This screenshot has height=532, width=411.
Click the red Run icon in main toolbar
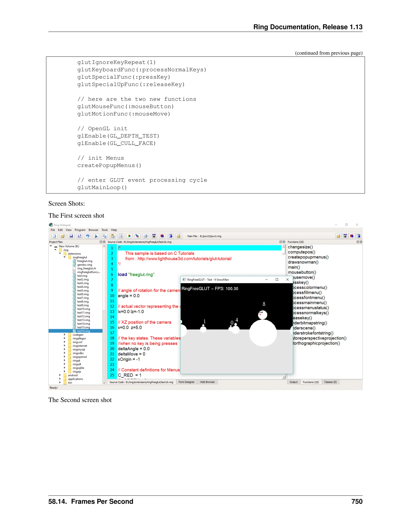(162, 236)
